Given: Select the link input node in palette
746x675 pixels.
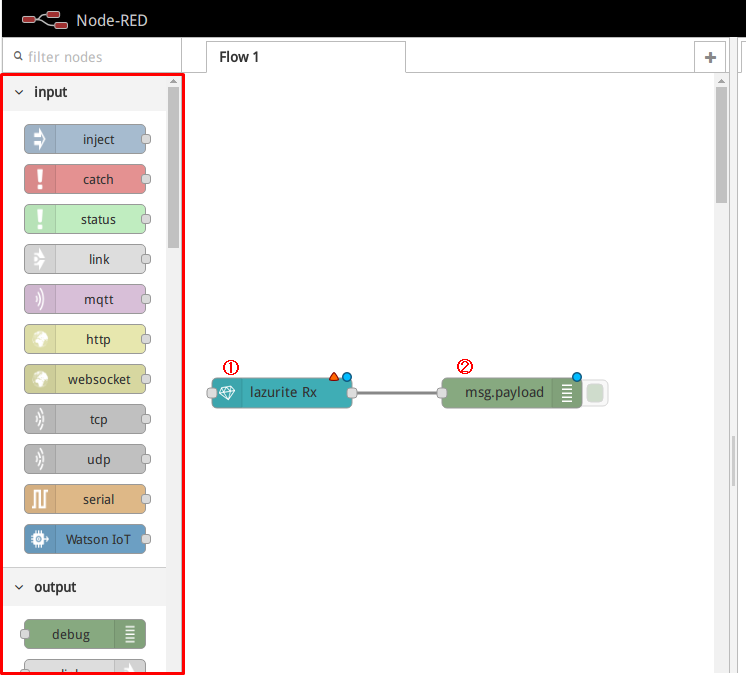Looking at the screenshot, I should click(85, 259).
